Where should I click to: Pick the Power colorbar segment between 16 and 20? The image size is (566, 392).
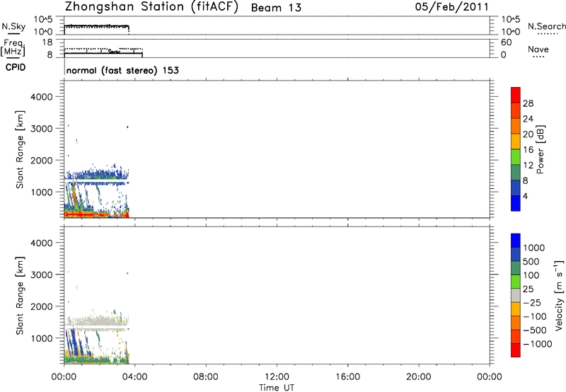pyautogui.click(x=516, y=142)
